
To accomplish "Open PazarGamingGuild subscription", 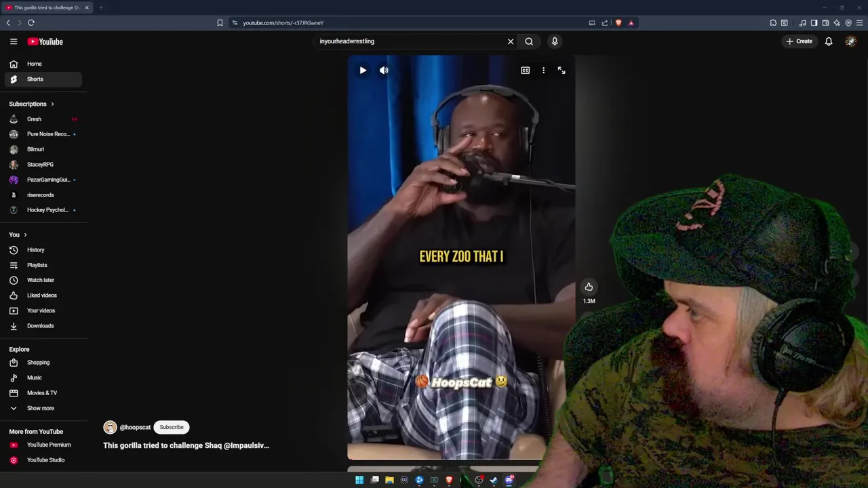I will [x=43, y=180].
